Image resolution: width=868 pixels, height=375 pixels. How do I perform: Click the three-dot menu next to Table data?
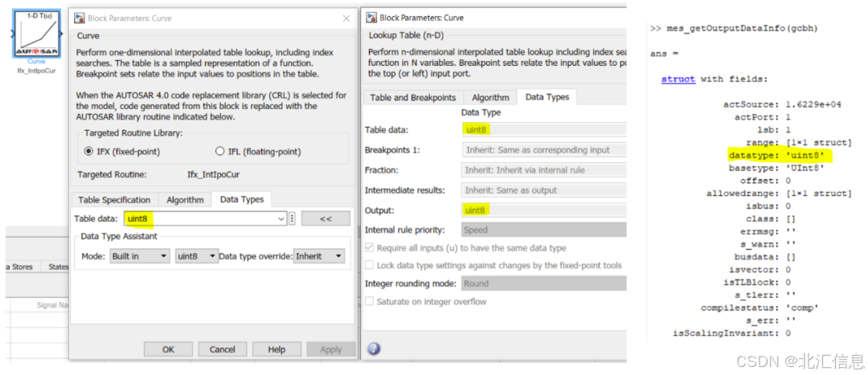293,218
